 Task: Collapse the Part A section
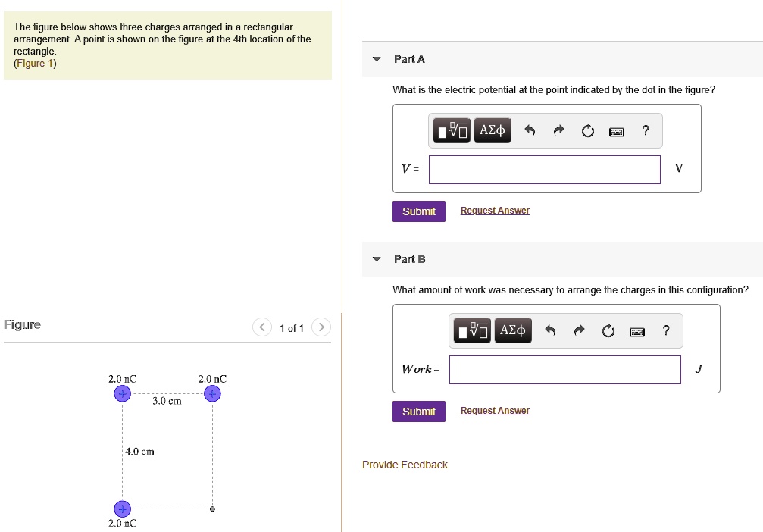(x=377, y=59)
